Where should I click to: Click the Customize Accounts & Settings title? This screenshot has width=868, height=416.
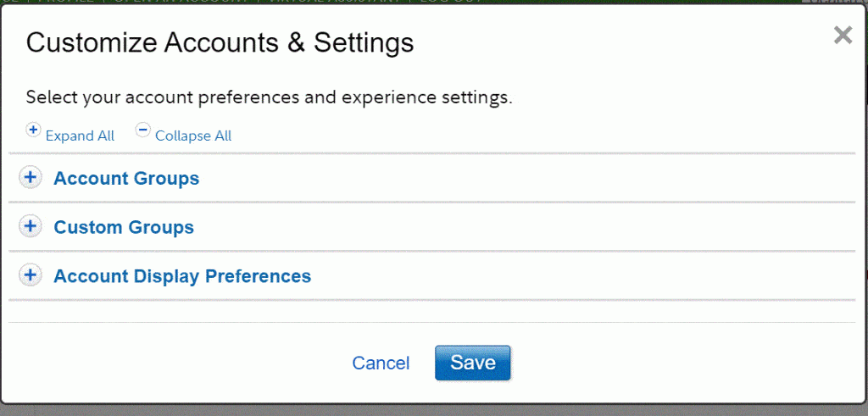coord(220,42)
